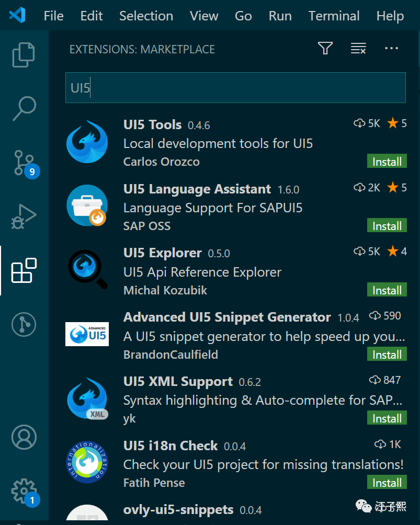The image size is (420, 525).
Task: Open Source Control view with 9 badge
Action: (27, 164)
